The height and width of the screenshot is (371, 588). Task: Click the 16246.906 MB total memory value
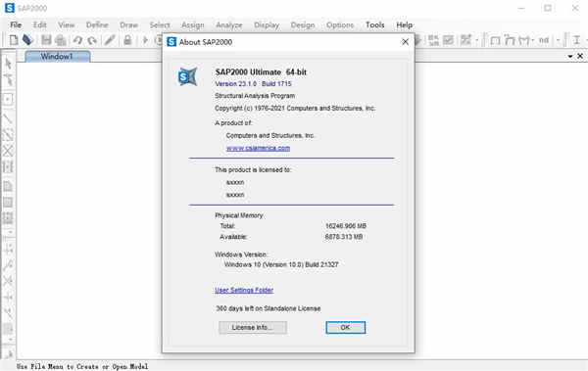(346, 226)
